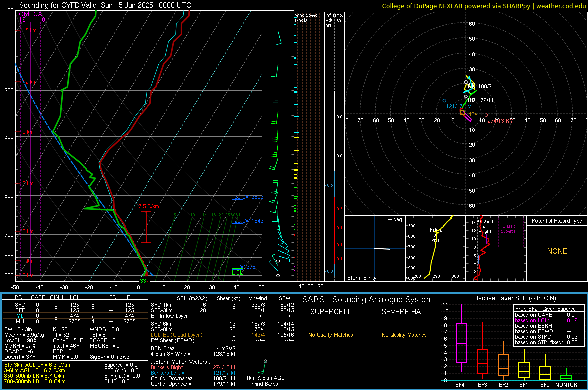The height and width of the screenshot is (390, 588).
Task: Click the 'Wind Speed (knots)' panel header
Action: [306, 17]
